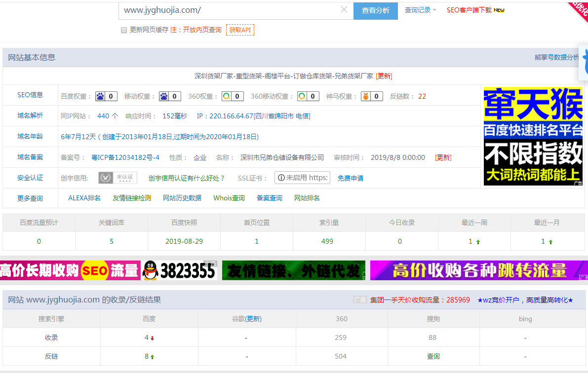Click the mobile weight paw badge
This screenshot has width=588, height=373.
point(170,96)
